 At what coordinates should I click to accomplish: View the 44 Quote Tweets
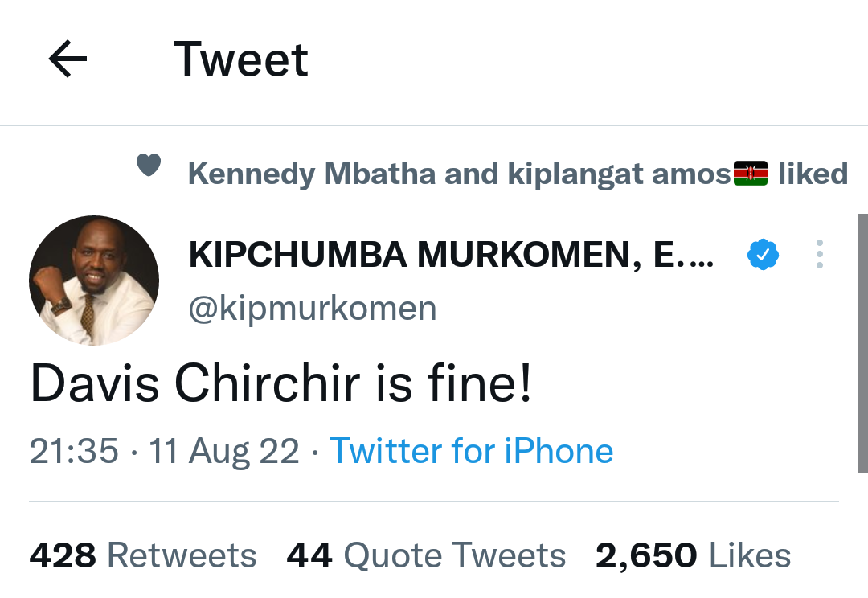click(x=426, y=555)
